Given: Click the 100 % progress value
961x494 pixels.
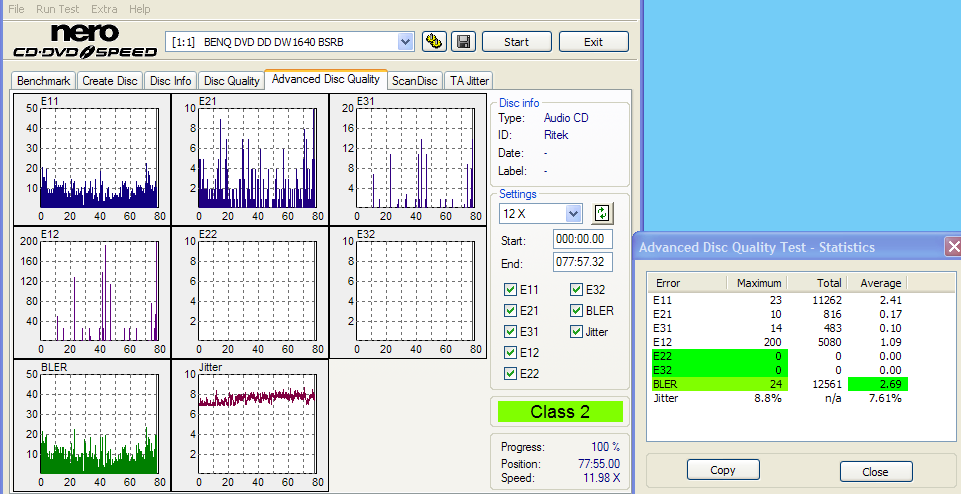Looking at the screenshot, I should pyautogui.click(x=606, y=446).
